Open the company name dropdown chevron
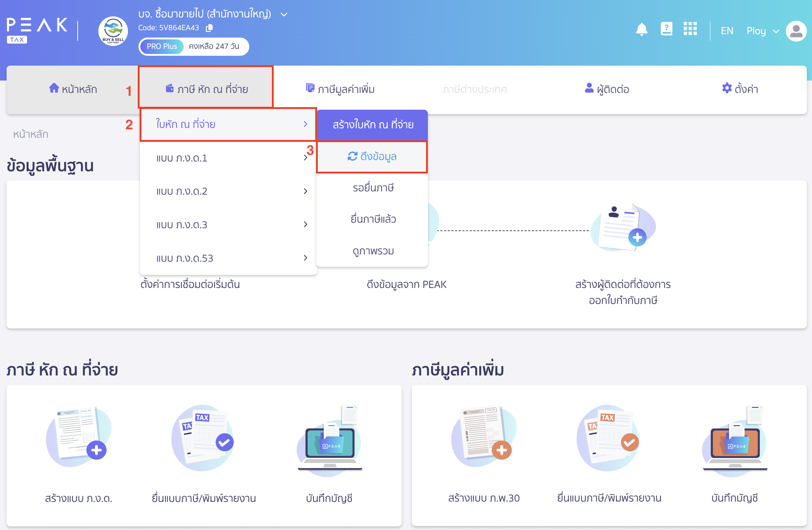Screen dimensions: 812x530 click(284, 15)
